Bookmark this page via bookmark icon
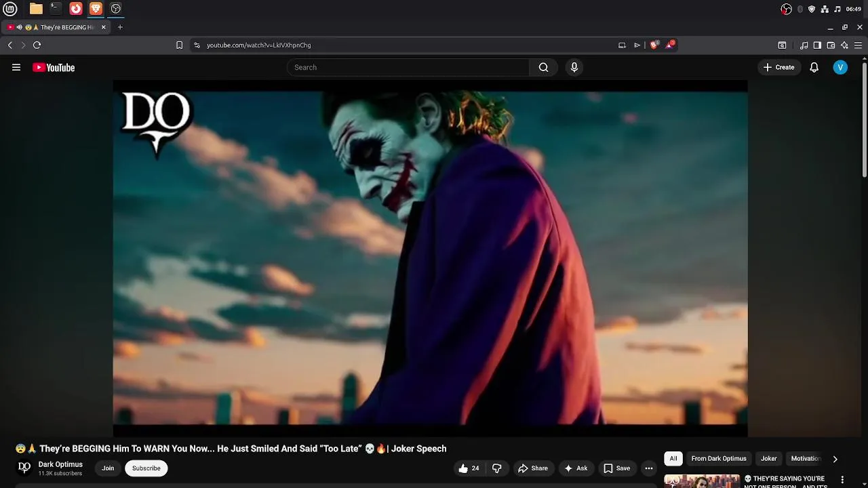868x488 pixels. (x=179, y=45)
